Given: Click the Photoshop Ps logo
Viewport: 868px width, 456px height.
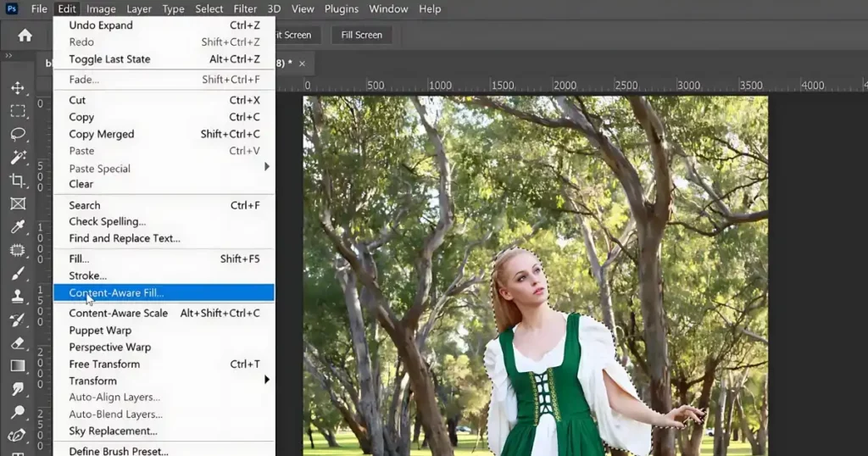Looking at the screenshot, I should click(x=12, y=8).
